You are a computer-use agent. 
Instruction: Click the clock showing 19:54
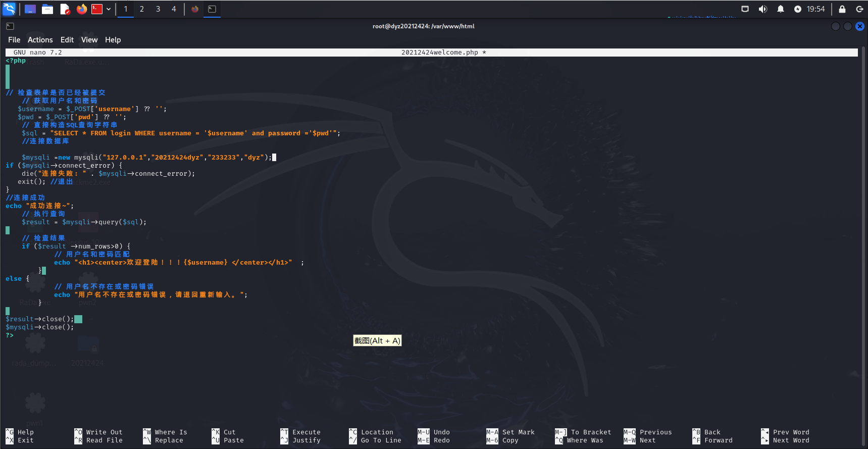click(x=815, y=9)
